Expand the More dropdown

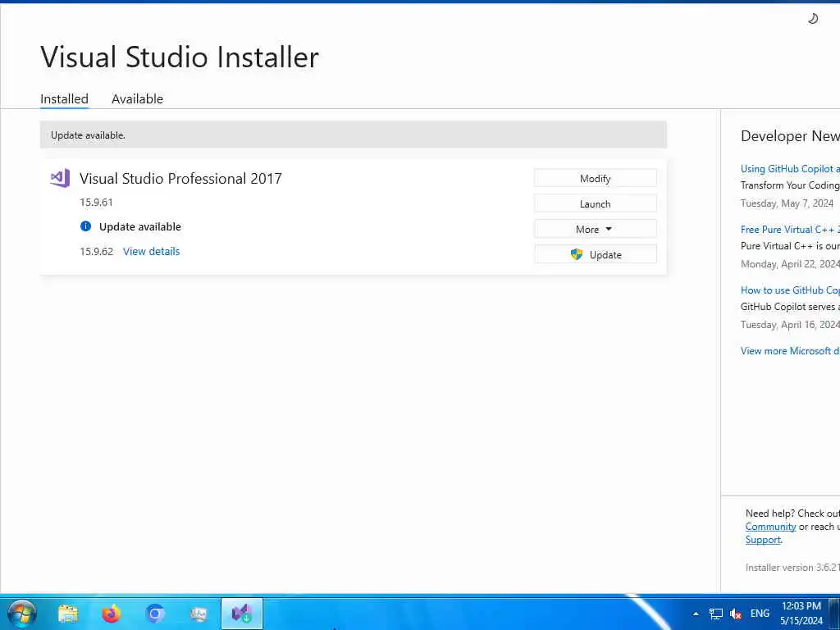tap(596, 229)
